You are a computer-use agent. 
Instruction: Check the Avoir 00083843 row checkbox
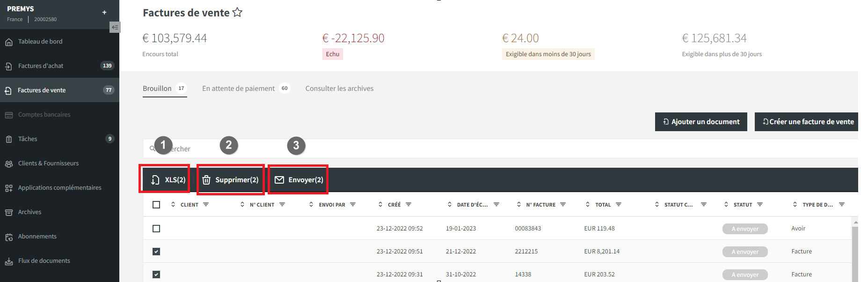point(156,229)
